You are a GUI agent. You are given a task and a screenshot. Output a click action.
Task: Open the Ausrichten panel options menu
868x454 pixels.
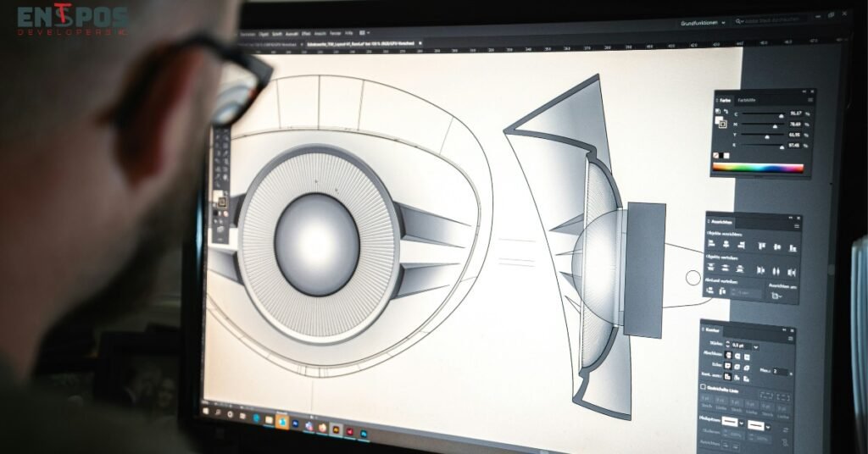click(x=795, y=224)
